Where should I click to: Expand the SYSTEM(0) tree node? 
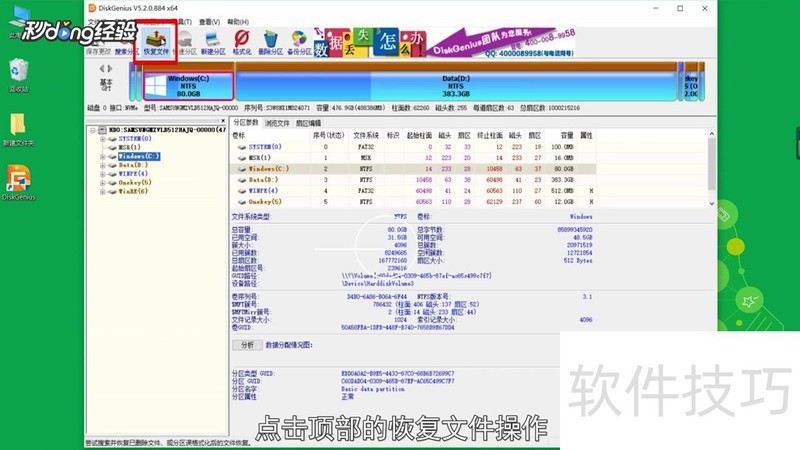point(103,139)
